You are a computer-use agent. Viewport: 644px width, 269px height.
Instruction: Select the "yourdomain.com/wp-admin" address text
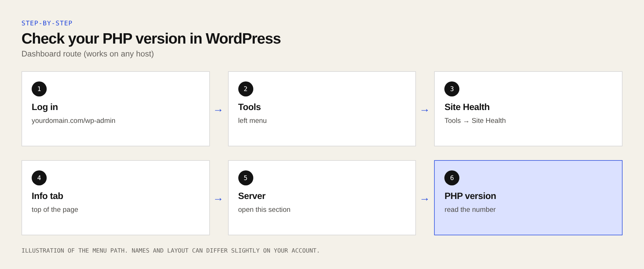point(73,121)
